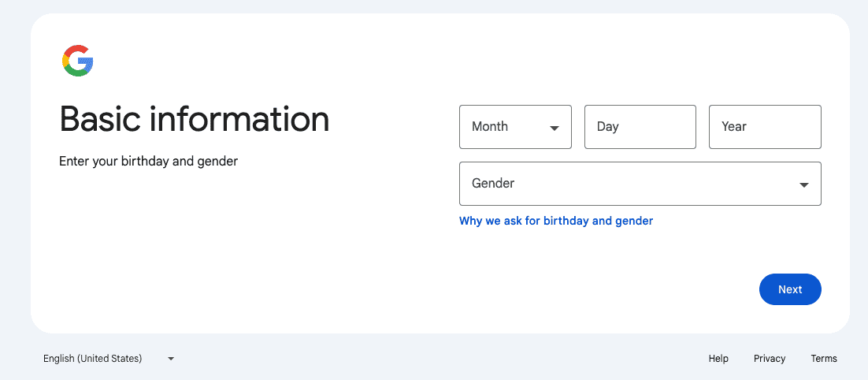Click the Google logo
The height and width of the screenshot is (380, 868).
(77, 61)
